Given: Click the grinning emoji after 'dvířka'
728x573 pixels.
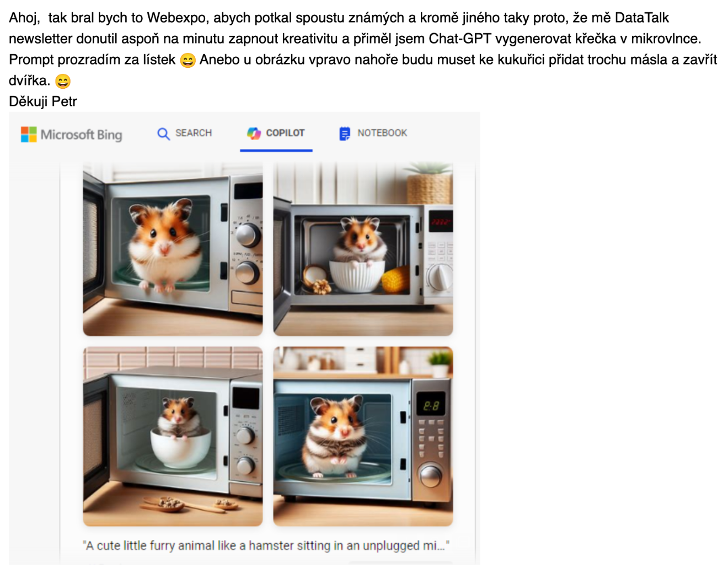Looking at the screenshot, I should pyautogui.click(x=63, y=82).
